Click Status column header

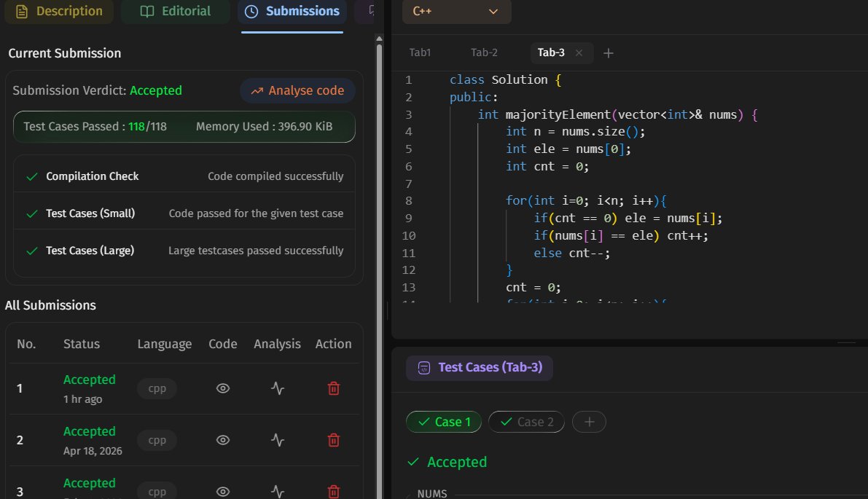pyautogui.click(x=82, y=344)
